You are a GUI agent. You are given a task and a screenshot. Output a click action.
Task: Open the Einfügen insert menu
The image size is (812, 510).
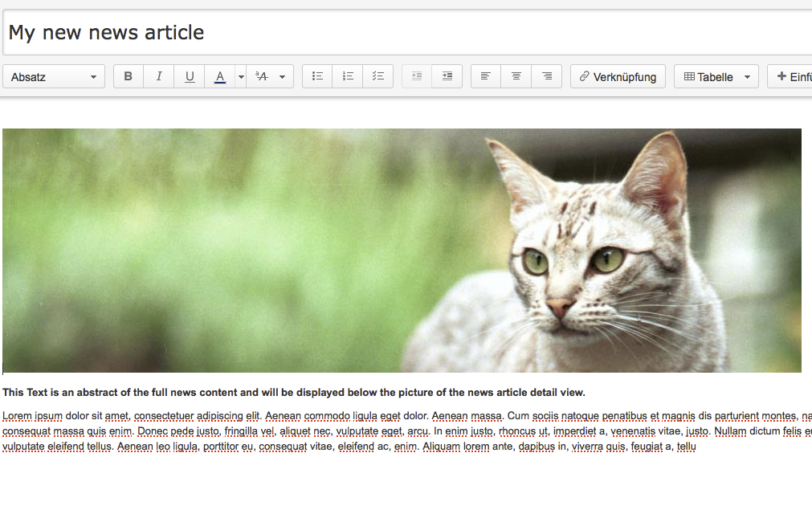(790, 77)
